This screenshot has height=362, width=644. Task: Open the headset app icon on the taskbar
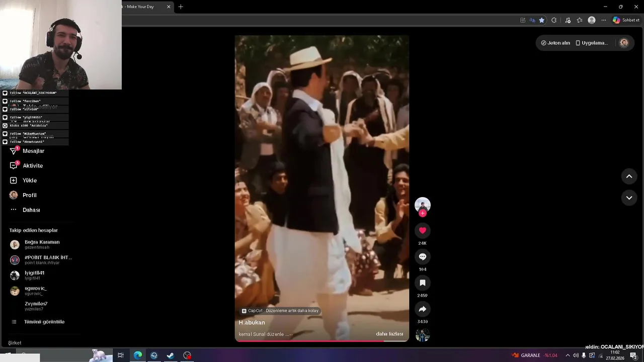[154, 355]
